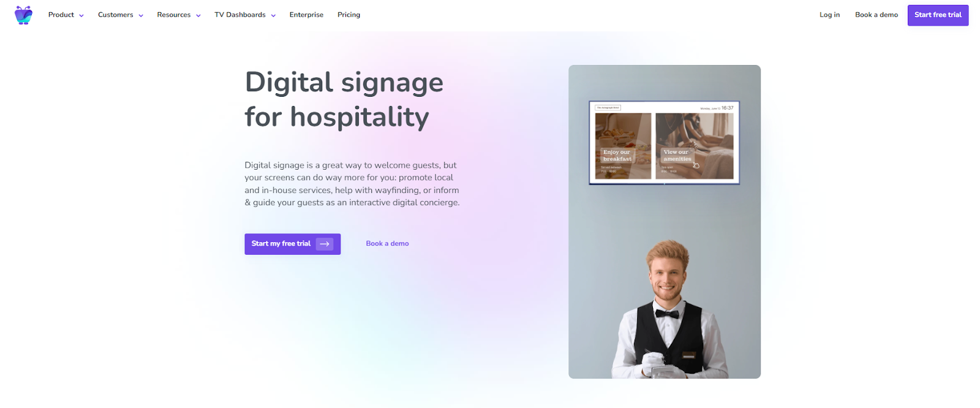Expand the Customers dropdown chevron

pyautogui.click(x=141, y=15)
